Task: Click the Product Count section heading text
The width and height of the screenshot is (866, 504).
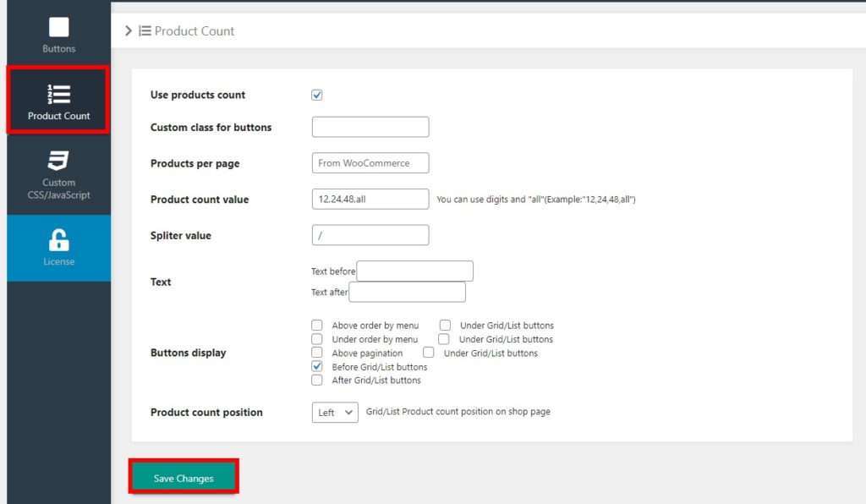Action: tap(195, 31)
